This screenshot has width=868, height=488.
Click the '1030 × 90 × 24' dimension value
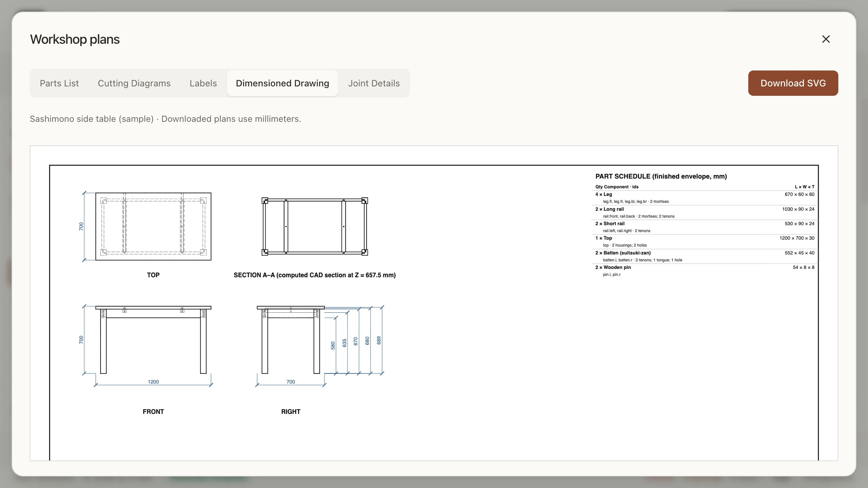tap(798, 209)
